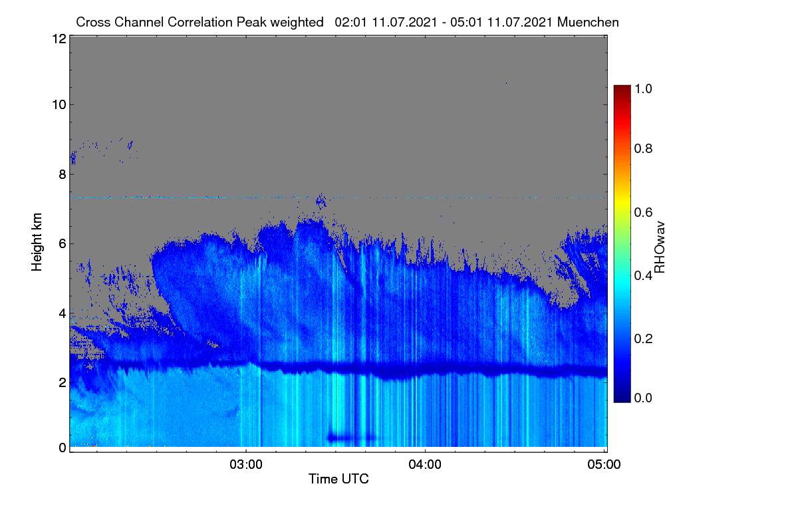Click the height tick label '12'
Viewport: 798px width, 532px height.
[x=58, y=39]
